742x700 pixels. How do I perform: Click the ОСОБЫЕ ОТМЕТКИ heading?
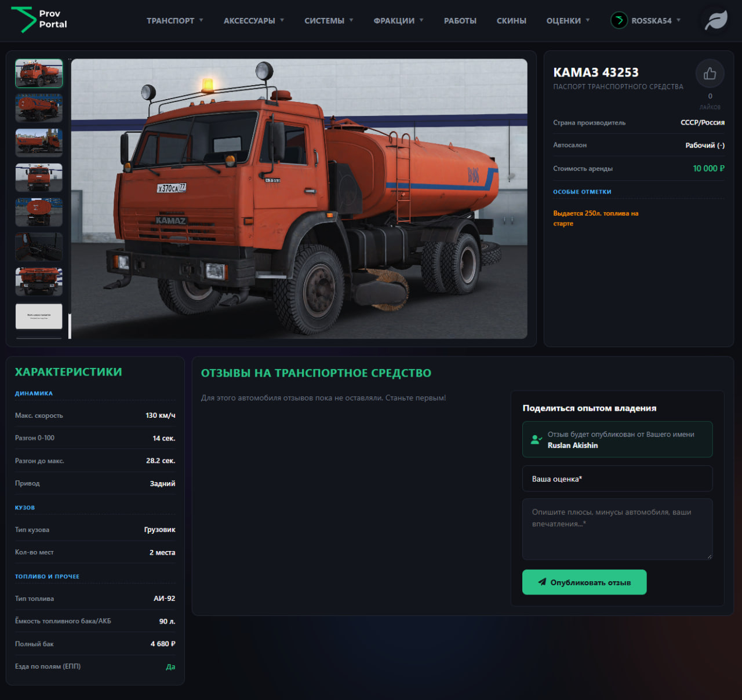tap(582, 192)
